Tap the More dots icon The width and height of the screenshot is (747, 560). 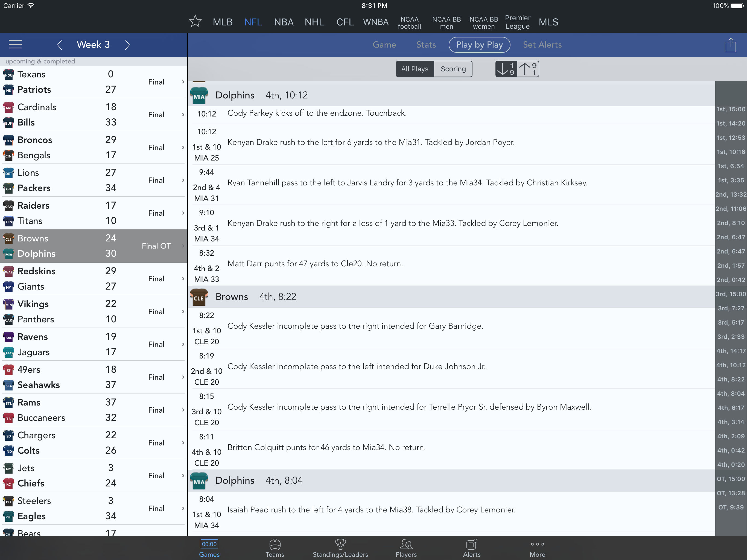coord(537,544)
